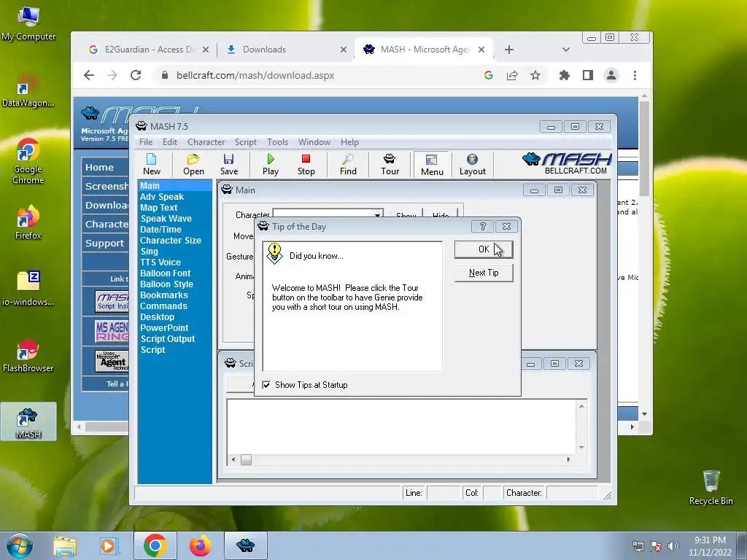Open the Window menu
747x560 pixels.
(314, 142)
